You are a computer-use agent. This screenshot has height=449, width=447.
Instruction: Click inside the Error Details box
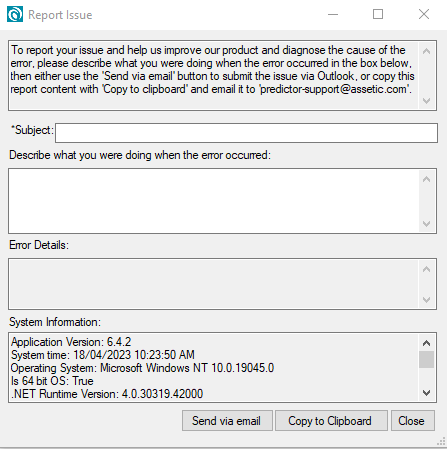(x=213, y=284)
